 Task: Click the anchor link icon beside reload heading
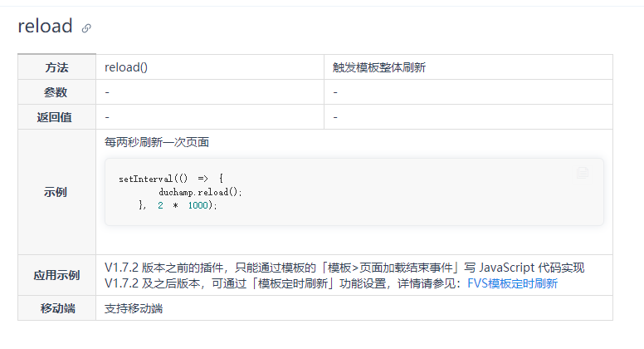pyautogui.click(x=86, y=28)
